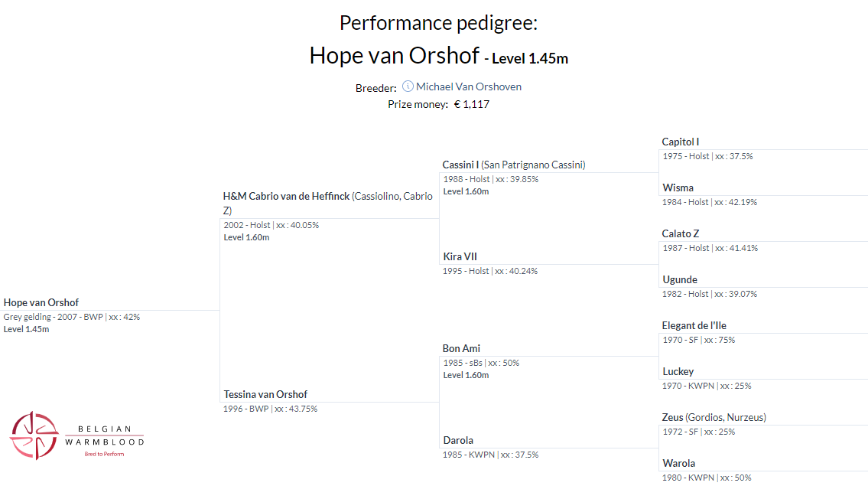
Task: Select Kira VII in the pedigree
Action: point(460,256)
